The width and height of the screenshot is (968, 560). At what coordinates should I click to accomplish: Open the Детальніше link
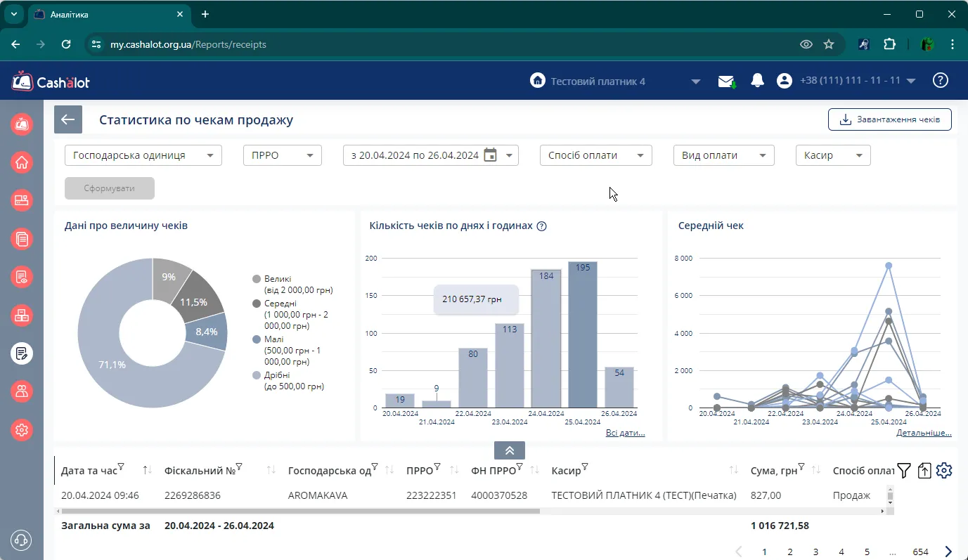[924, 433]
